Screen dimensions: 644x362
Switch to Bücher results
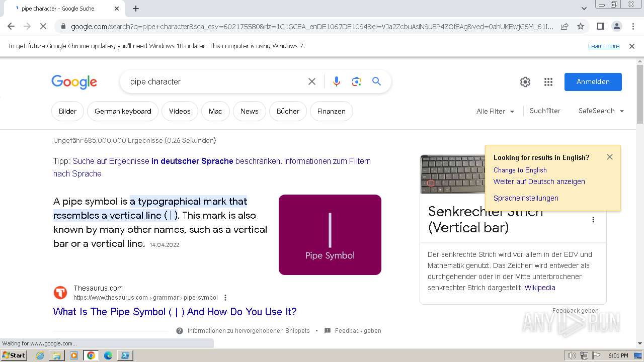288,111
